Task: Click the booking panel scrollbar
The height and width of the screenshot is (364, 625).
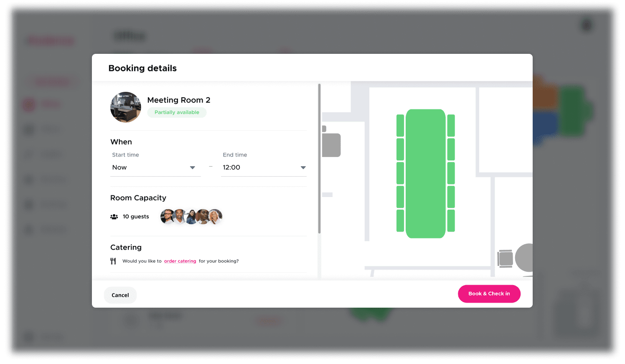Action: coord(319,159)
